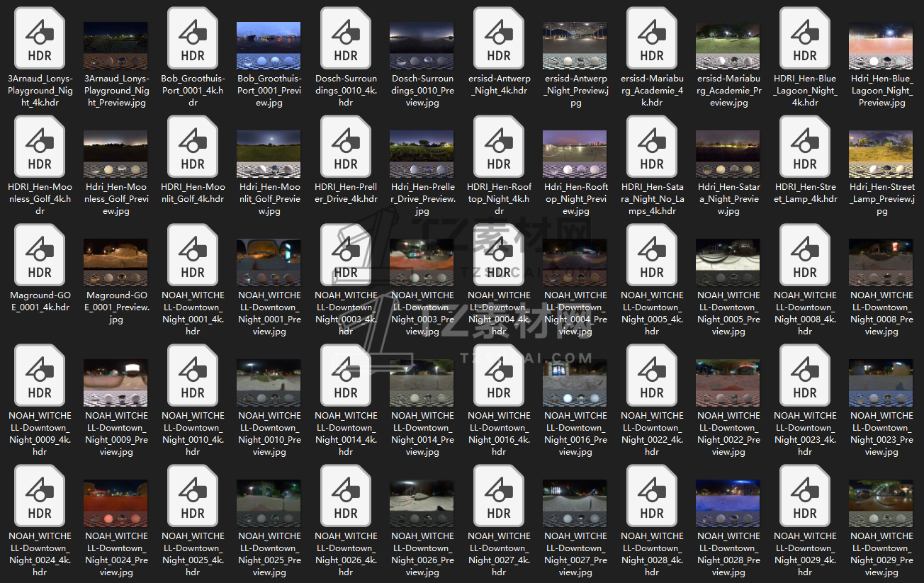Select the Downtown_Night_0008_4k.hdr file icon
This screenshot has height=583, width=924.
[805, 255]
